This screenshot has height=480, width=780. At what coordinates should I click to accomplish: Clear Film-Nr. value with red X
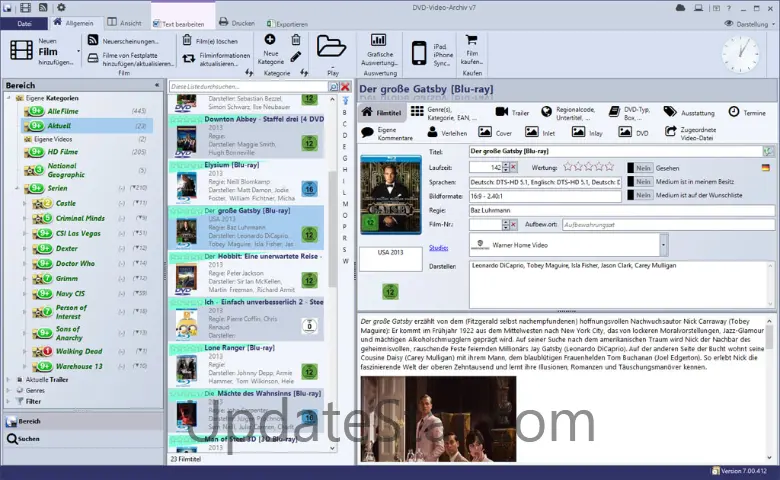pyautogui.click(x=513, y=224)
